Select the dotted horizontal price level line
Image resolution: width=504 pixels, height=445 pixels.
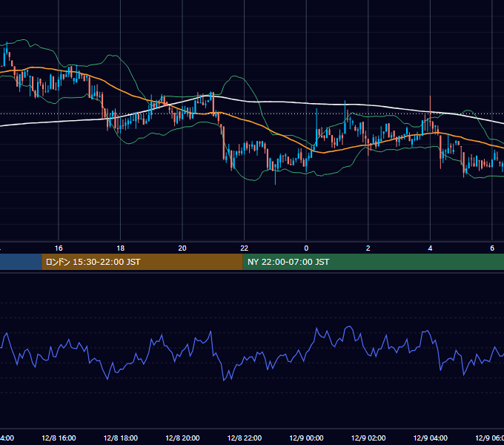pyautogui.click(x=252, y=113)
